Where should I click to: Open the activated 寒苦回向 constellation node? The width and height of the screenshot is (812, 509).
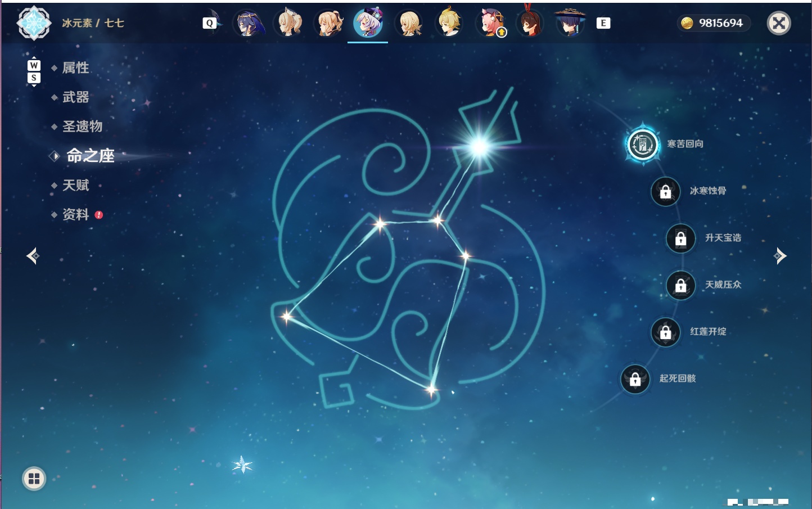click(642, 145)
